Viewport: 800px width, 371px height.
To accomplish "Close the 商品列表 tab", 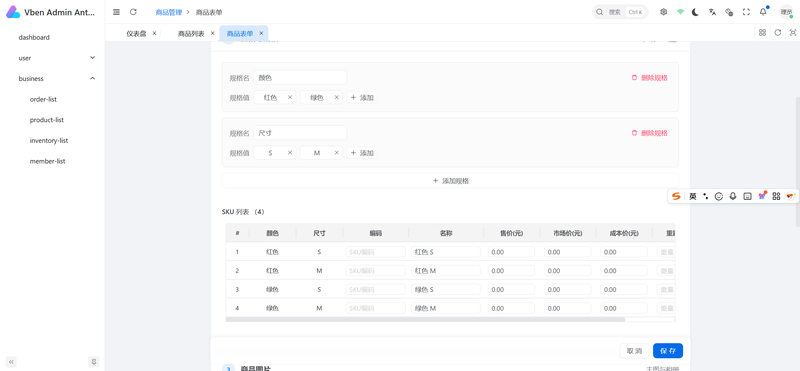I will (x=212, y=33).
